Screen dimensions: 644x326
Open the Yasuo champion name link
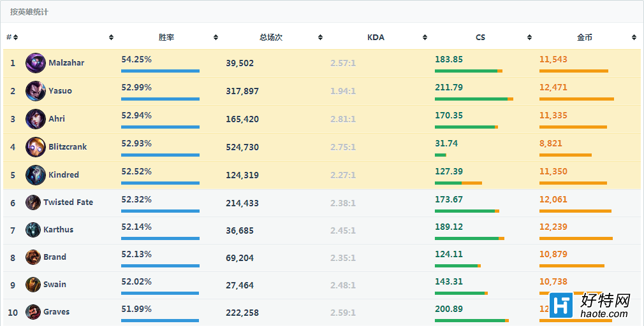coord(61,90)
